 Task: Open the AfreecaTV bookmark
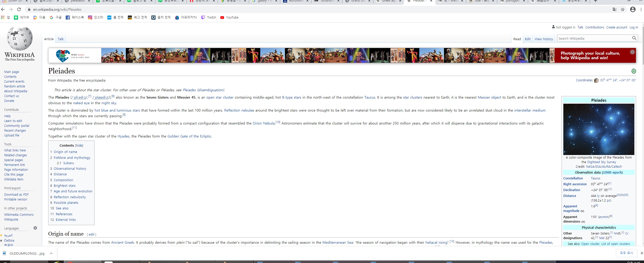[186, 17]
